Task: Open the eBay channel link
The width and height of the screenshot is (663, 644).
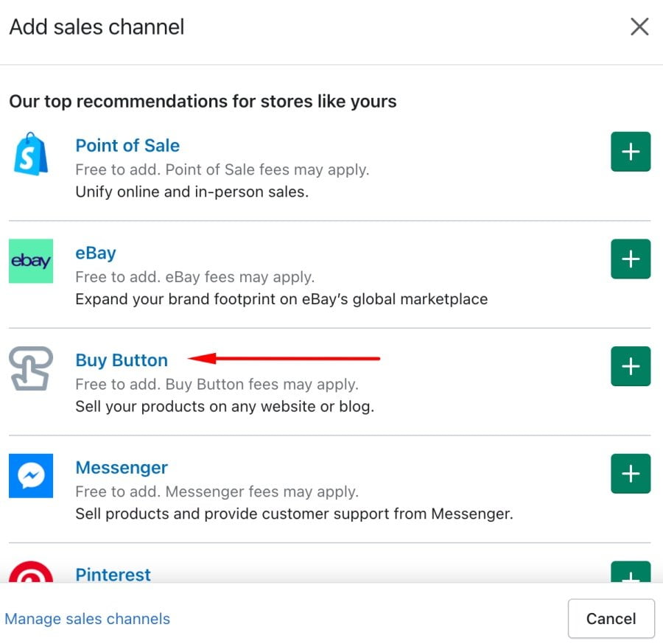Action: point(96,253)
